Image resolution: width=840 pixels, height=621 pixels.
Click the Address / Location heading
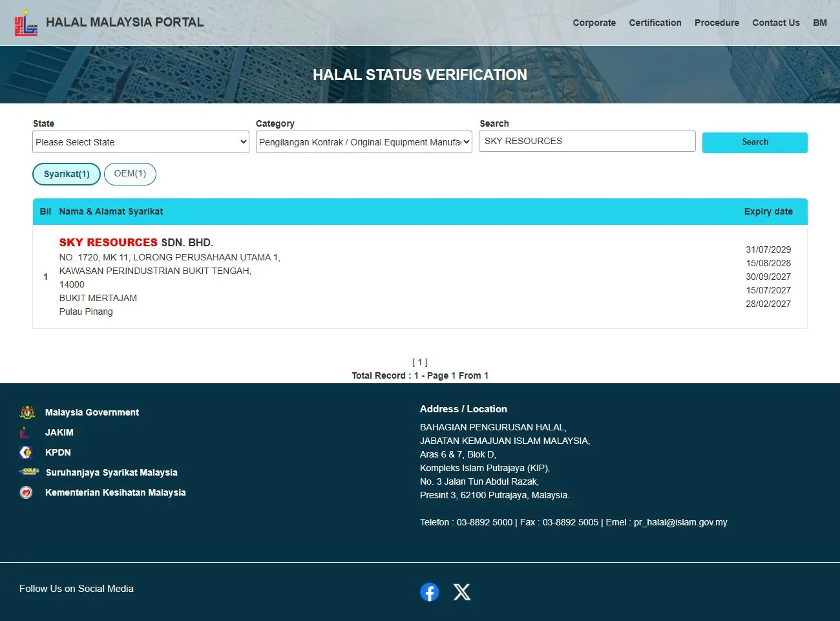(x=463, y=409)
